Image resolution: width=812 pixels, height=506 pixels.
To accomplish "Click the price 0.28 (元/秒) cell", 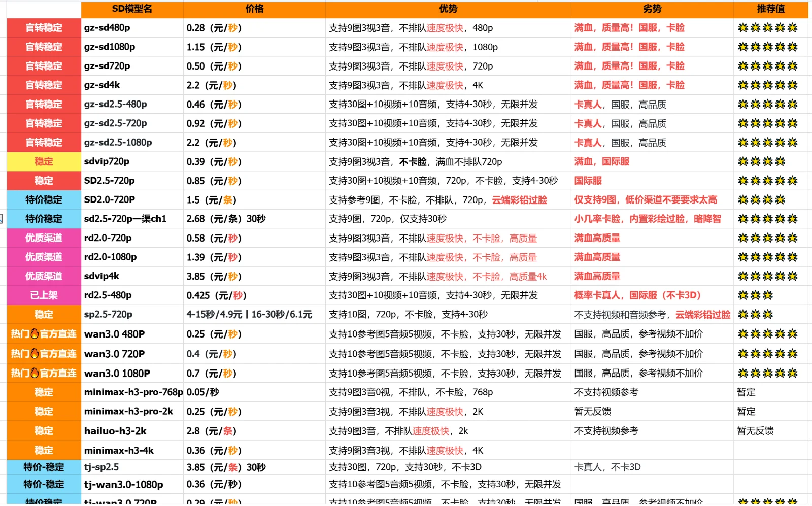I will (x=254, y=28).
